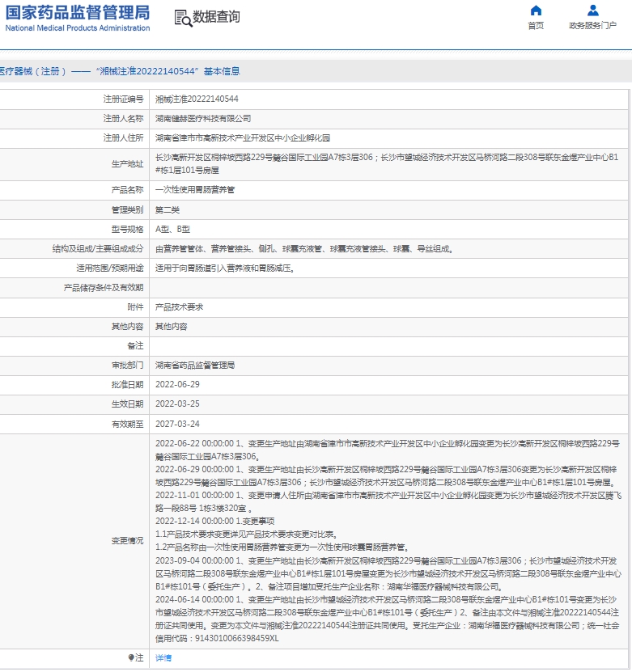Click the bulb icon next to 注
The height and width of the screenshot is (672, 632).
pyautogui.click(x=131, y=657)
